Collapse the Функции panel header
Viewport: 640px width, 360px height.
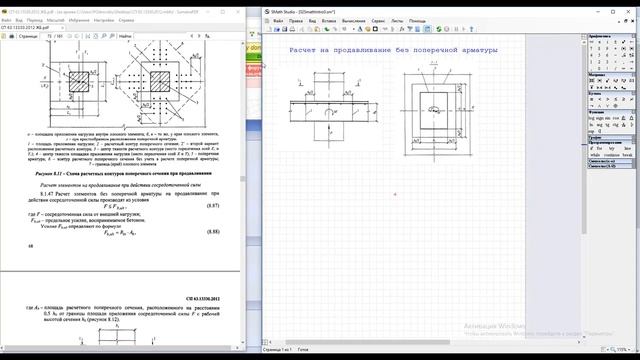[x=610, y=112]
